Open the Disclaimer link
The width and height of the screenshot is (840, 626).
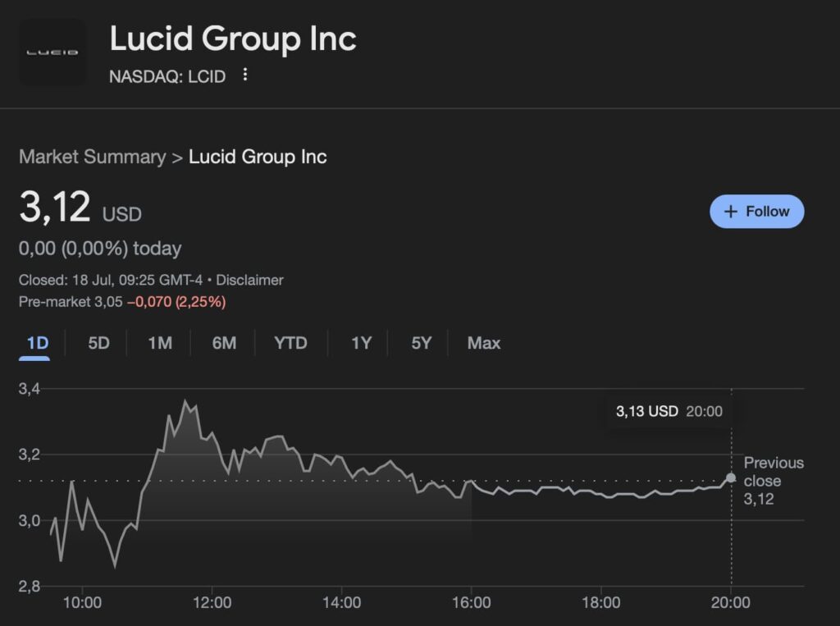click(x=250, y=280)
